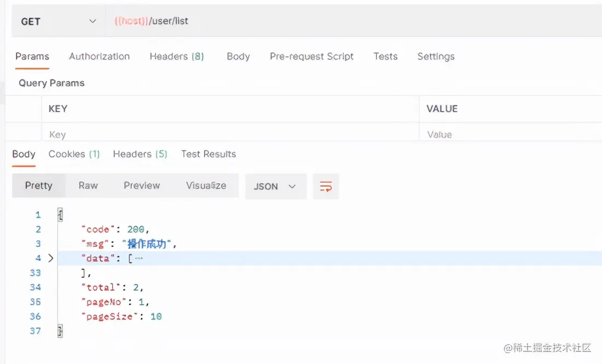Open the Tests tab
The image size is (602, 364).
tap(385, 56)
